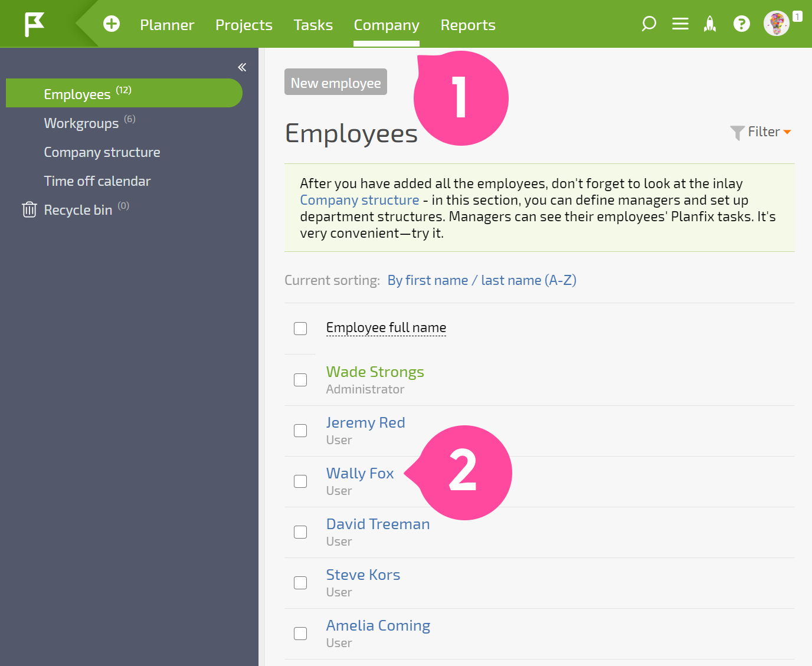Open the search magnifier icon
This screenshot has width=812, height=666.
pos(649,24)
